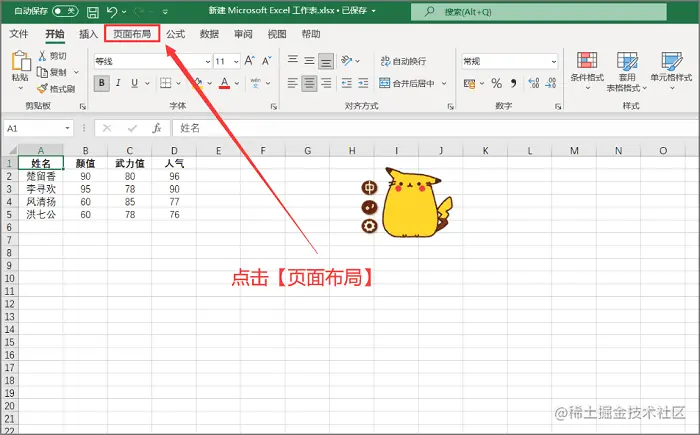The height and width of the screenshot is (435, 700).
Task: Click the Orientation text angle icon
Action: point(346,60)
